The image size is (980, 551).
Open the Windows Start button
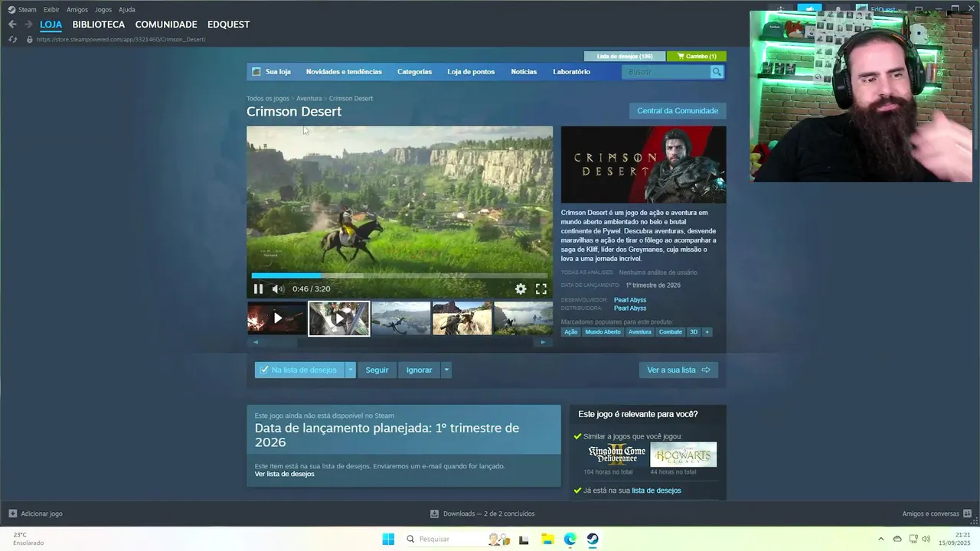coord(388,539)
